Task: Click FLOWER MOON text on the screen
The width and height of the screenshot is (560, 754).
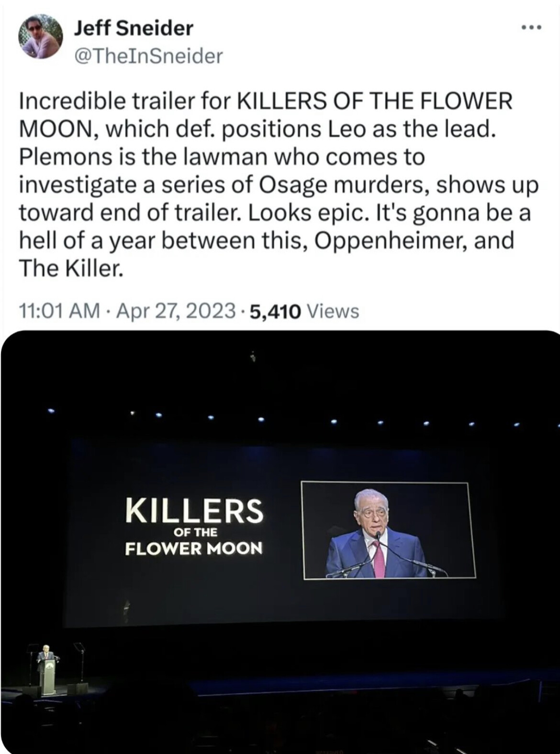Action: (x=194, y=548)
